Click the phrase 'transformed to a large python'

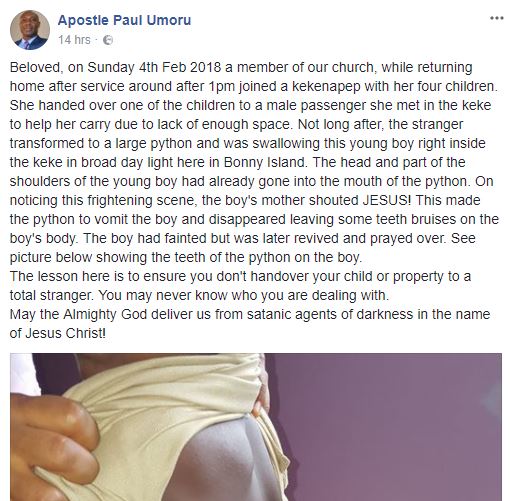click(x=101, y=144)
